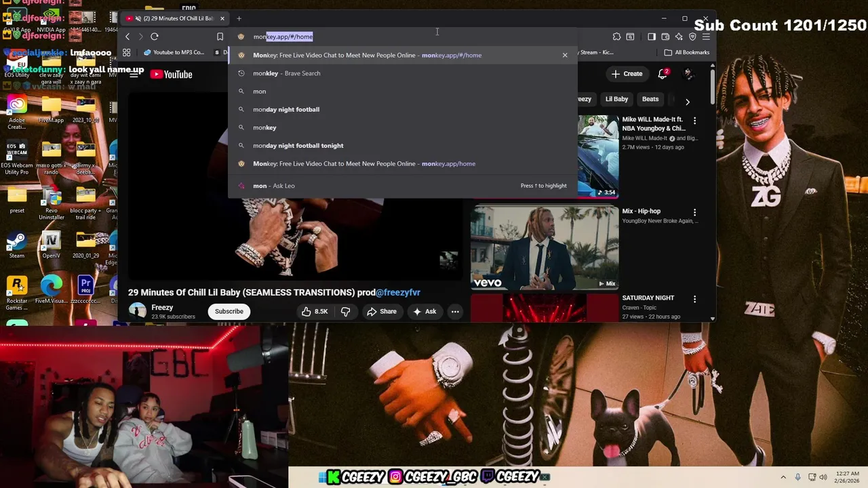Image resolution: width=868 pixels, height=488 pixels.
Task: Open the FiveM.app desktop folder
Action: click(51, 110)
